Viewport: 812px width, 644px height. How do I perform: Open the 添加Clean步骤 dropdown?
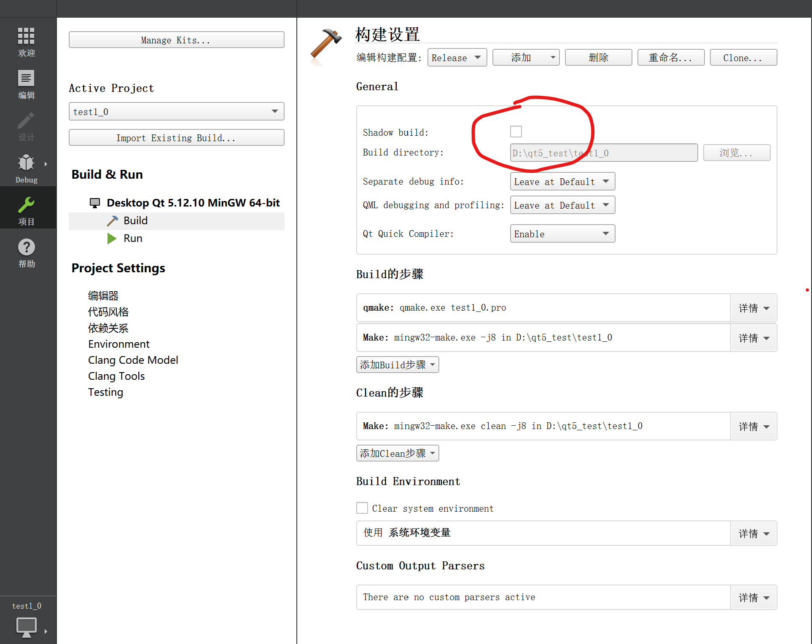click(x=398, y=453)
